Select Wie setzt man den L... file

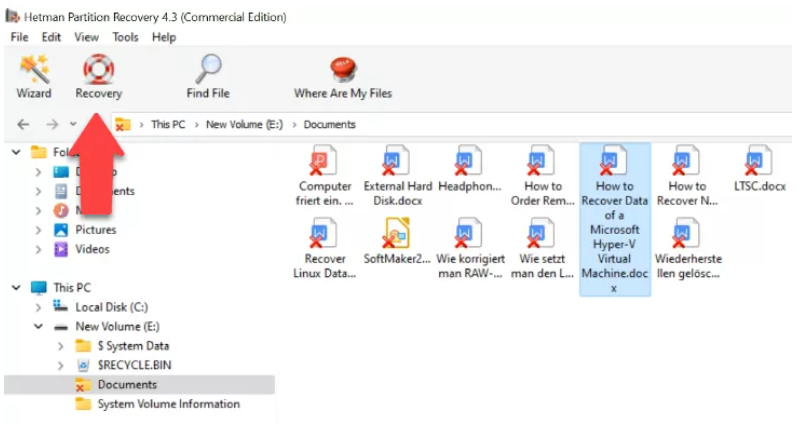pyautogui.click(x=542, y=249)
